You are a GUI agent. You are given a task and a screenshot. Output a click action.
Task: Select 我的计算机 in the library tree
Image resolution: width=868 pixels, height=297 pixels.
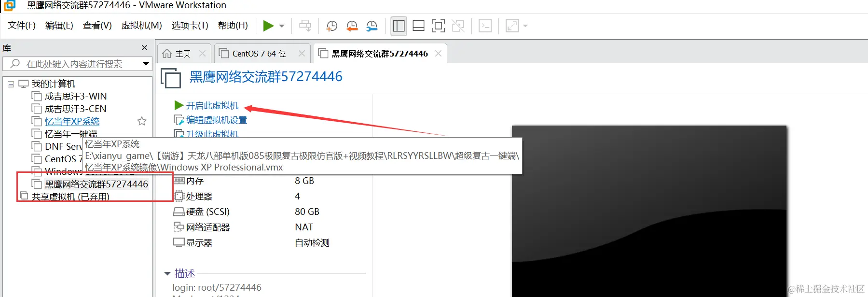point(54,84)
